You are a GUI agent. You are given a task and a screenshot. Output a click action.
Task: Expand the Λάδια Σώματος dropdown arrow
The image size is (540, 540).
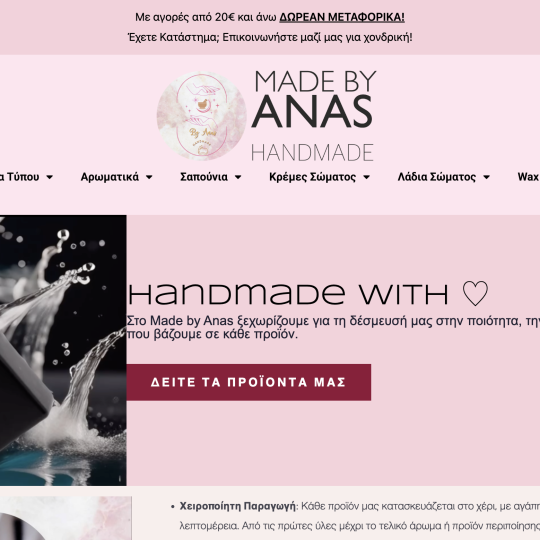(x=486, y=177)
